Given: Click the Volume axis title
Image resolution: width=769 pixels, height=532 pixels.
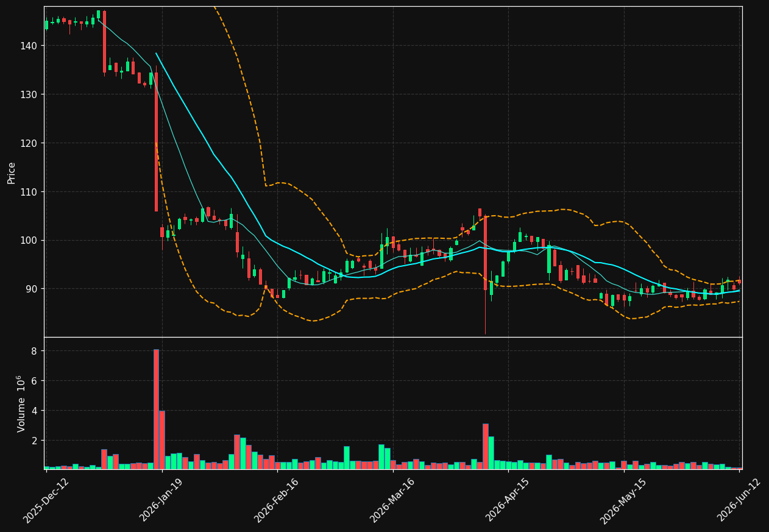Looking at the screenshot, I should tap(21, 403).
